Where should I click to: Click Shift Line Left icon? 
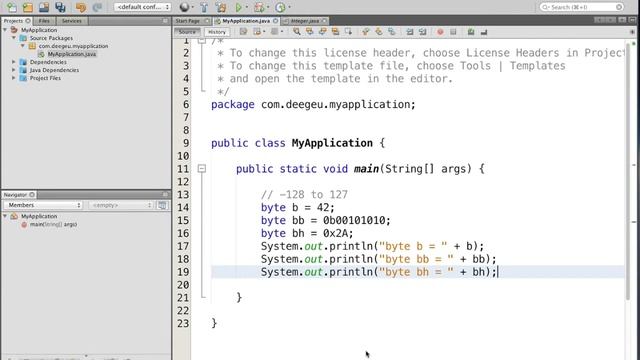[x=409, y=32]
